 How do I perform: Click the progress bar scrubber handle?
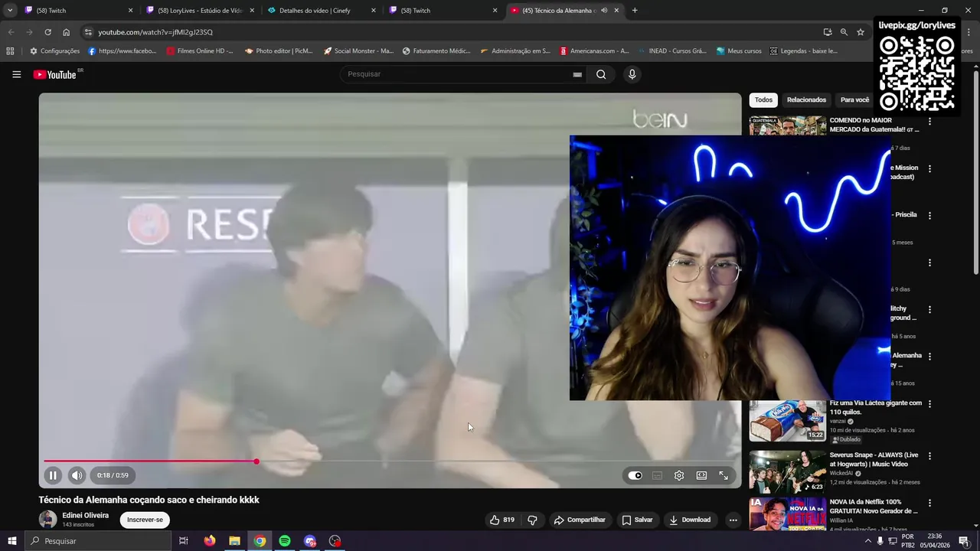click(256, 461)
